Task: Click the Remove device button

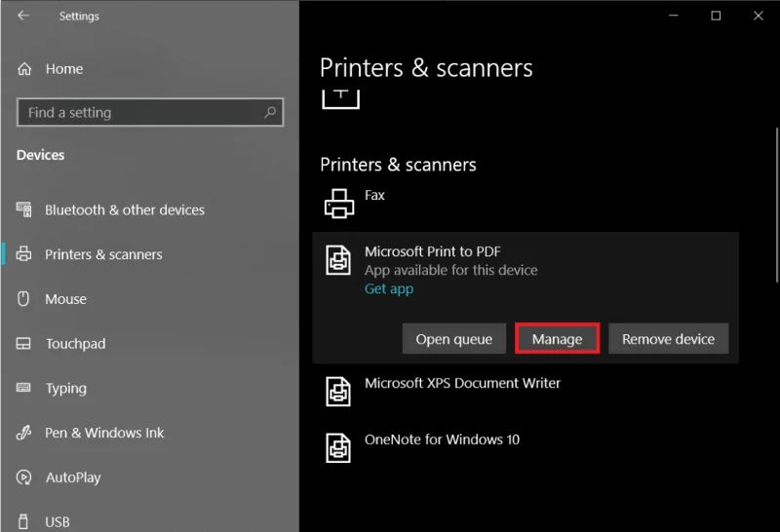Action: (669, 339)
